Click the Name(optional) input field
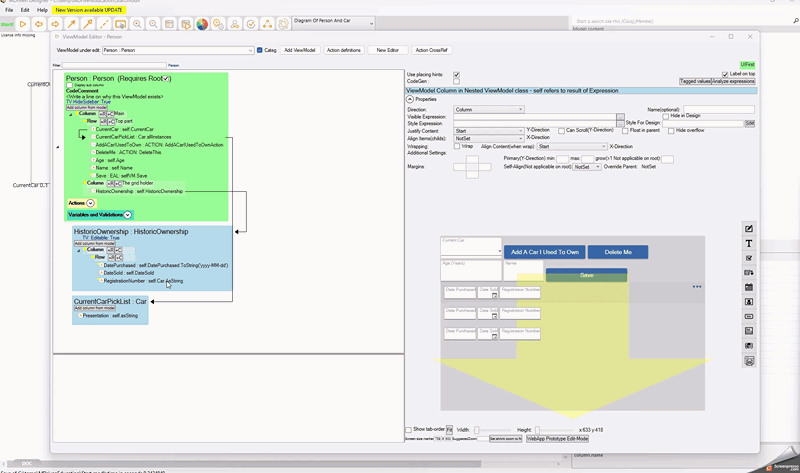Viewport: 800px width, 473px height. point(718,109)
